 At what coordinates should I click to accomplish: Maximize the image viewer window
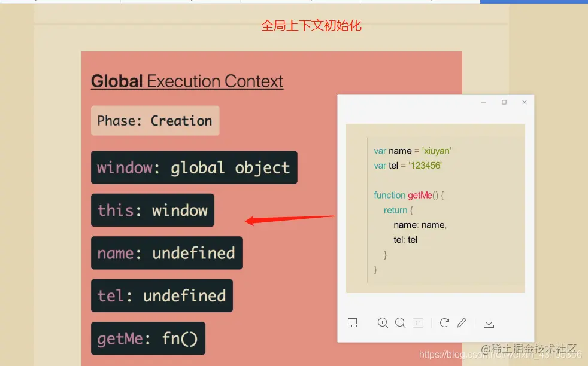point(504,102)
